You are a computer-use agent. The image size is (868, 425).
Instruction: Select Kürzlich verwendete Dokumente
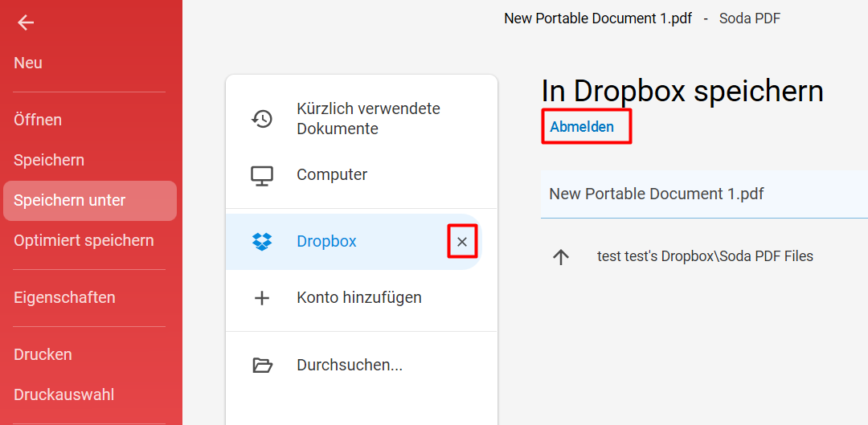[x=368, y=119]
